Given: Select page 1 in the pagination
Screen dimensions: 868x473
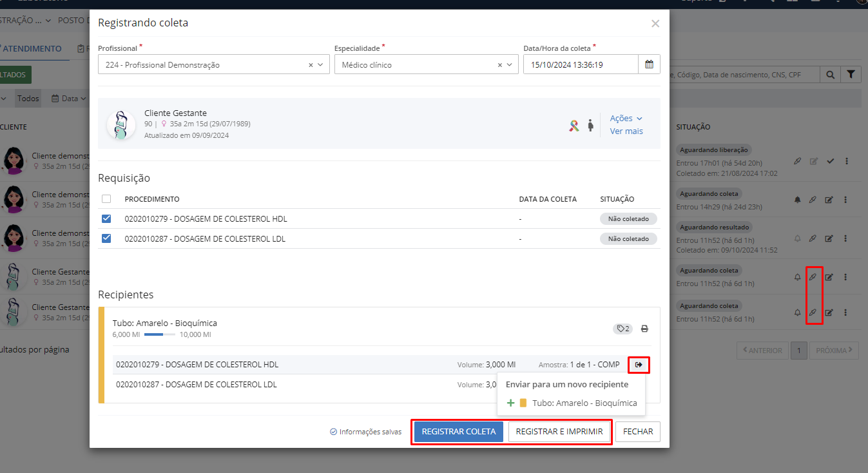Looking at the screenshot, I should pos(799,351).
